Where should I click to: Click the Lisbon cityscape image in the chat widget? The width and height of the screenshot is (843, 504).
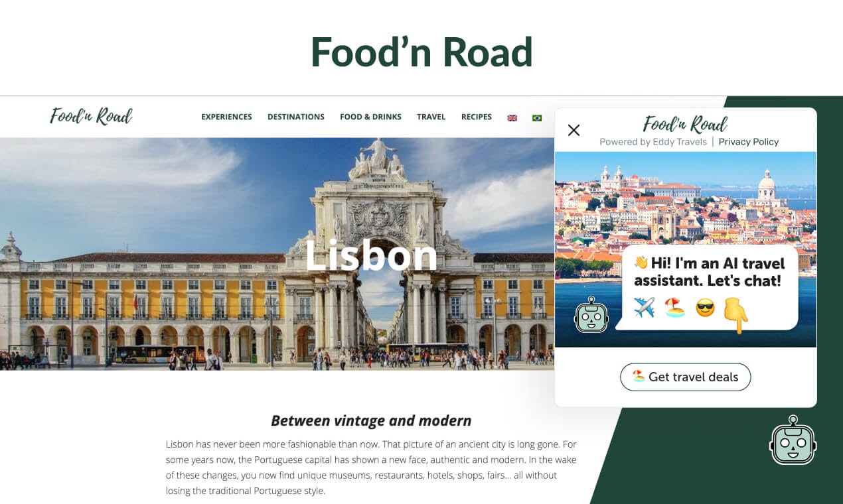[685, 249]
